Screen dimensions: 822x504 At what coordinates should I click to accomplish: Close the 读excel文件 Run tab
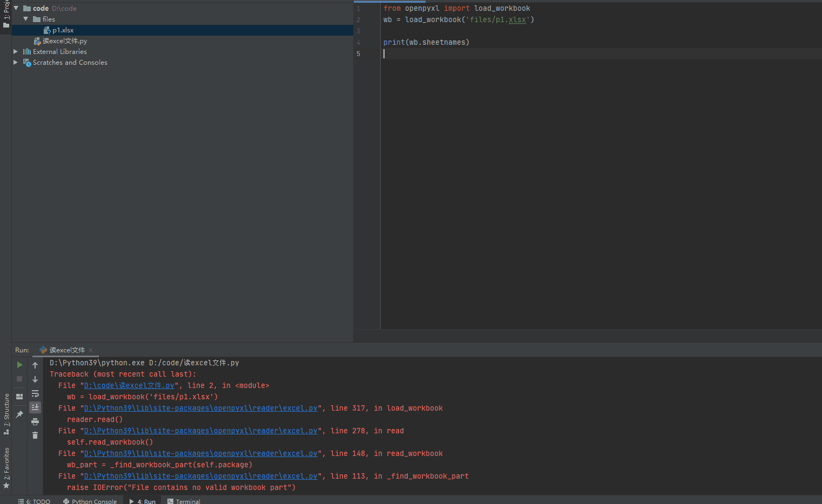coord(91,350)
